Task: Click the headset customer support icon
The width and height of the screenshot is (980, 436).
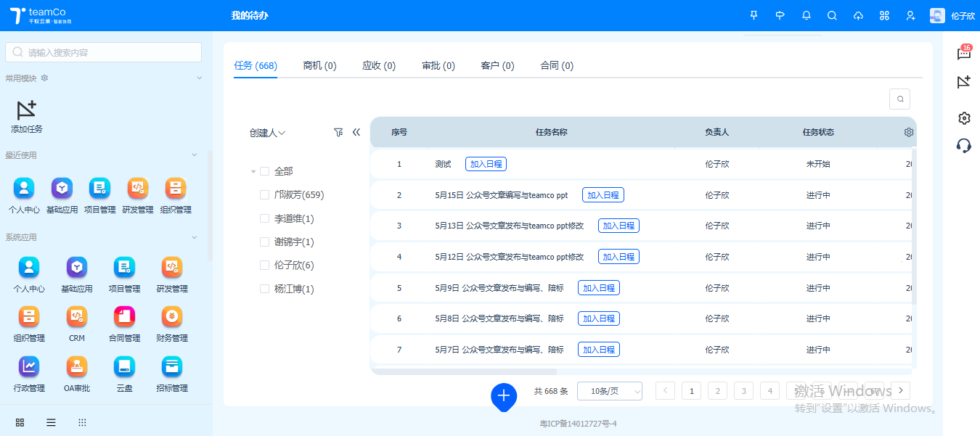Action: point(963,146)
